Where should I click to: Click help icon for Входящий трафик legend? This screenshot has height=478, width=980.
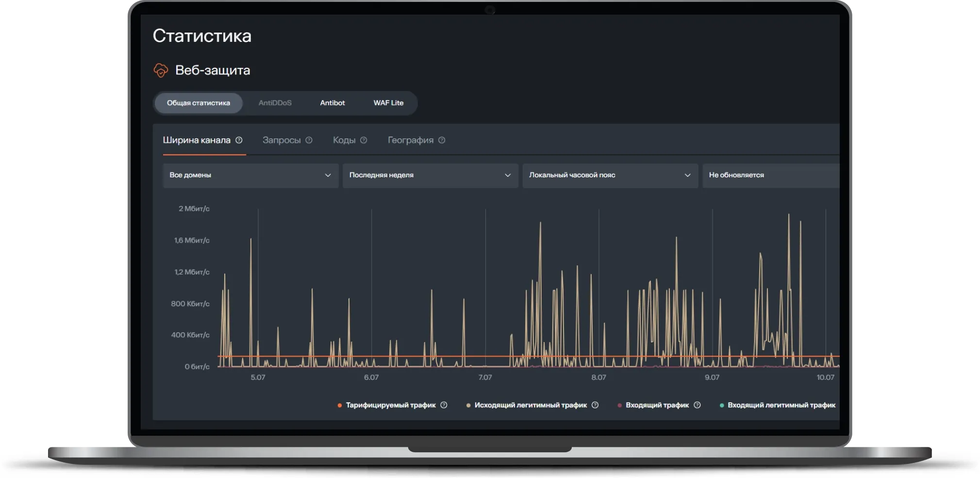[697, 405]
